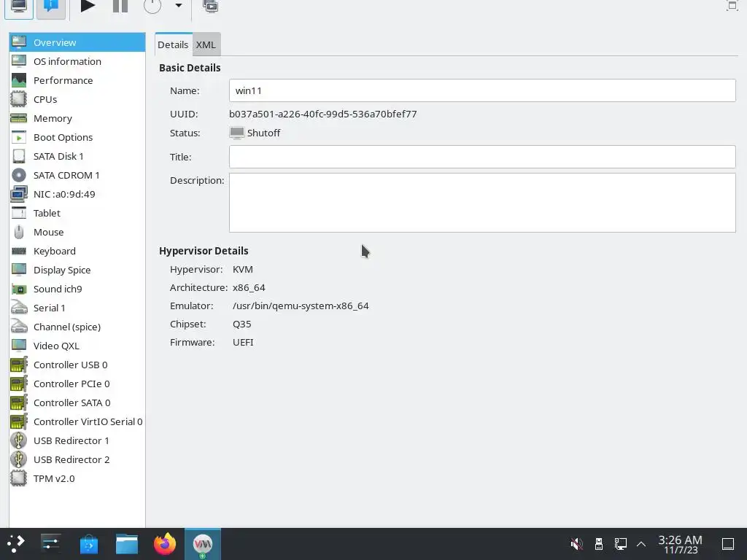
Task: Open the KDE application launcher
Action: [16, 544]
